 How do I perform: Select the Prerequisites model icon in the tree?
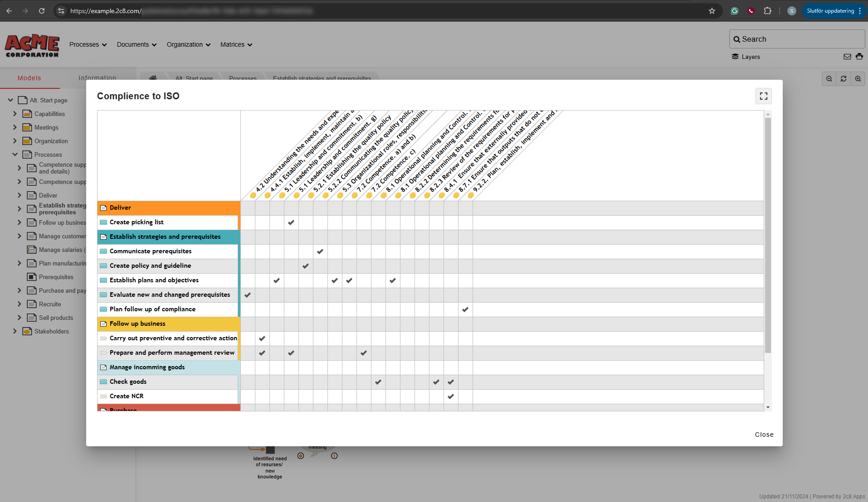31,277
